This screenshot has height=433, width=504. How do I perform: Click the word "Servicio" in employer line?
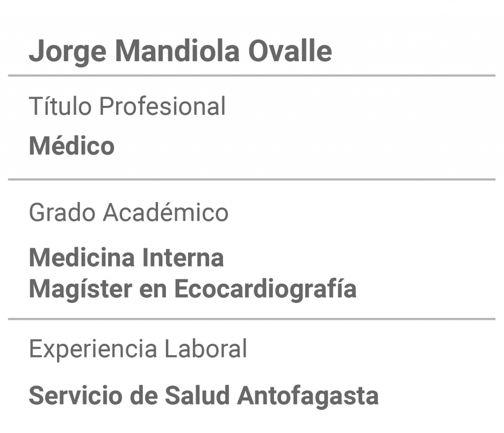75,396
